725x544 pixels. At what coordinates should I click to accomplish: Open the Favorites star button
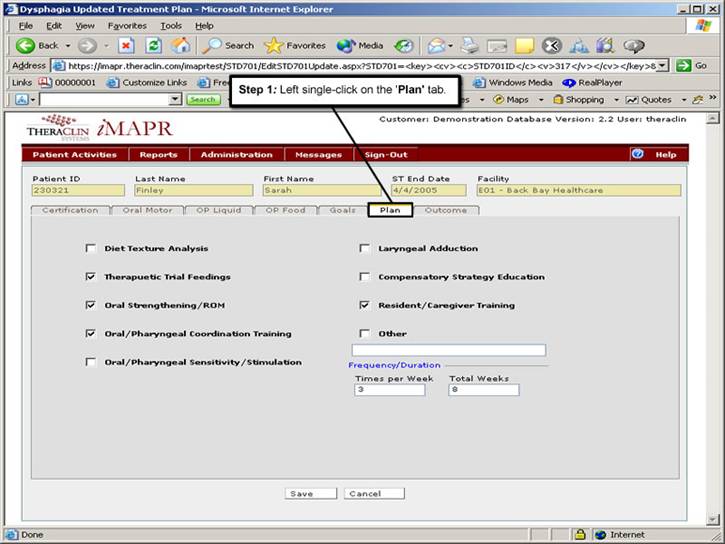pyautogui.click(x=294, y=45)
